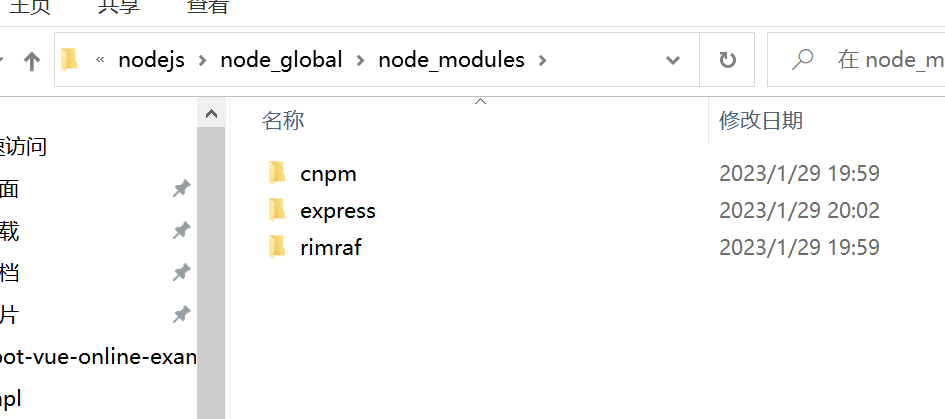Open address bar history dropdown arrow
The width and height of the screenshot is (945, 419).
coord(673,60)
